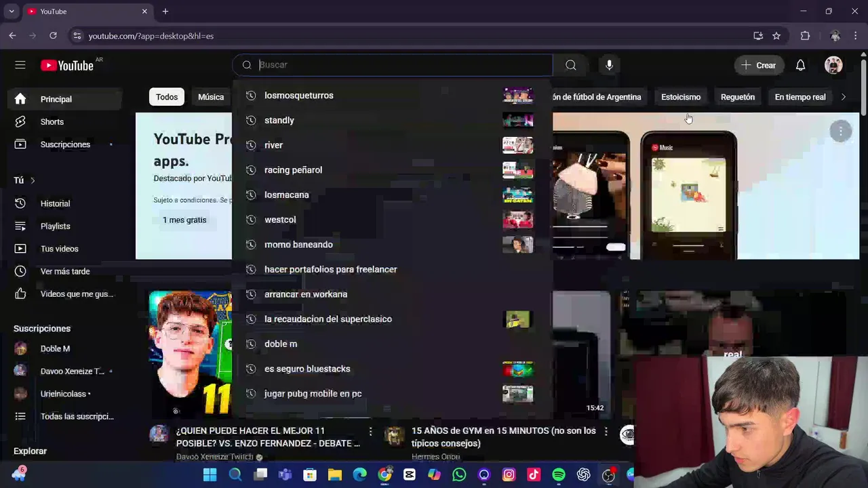This screenshot has width=868, height=488.
Task: Open Videos que me gustan
Action: (x=66, y=294)
